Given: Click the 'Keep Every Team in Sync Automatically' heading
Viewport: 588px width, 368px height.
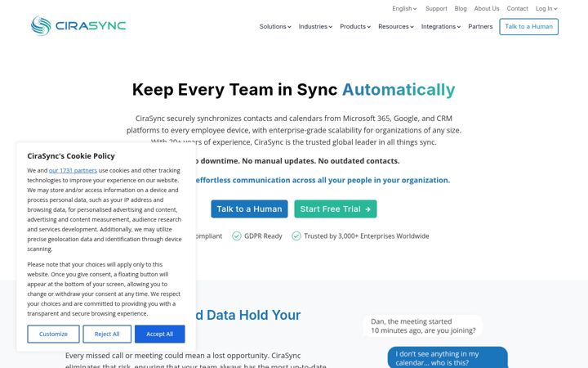Looking at the screenshot, I should (294, 90).
